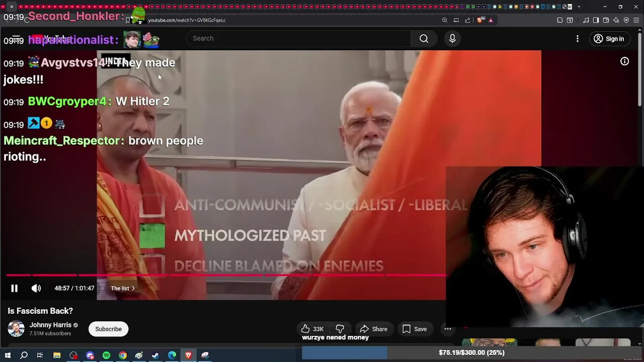Open OBS Studio from the taskbar
644x362 pixels.
coord(73,355)
